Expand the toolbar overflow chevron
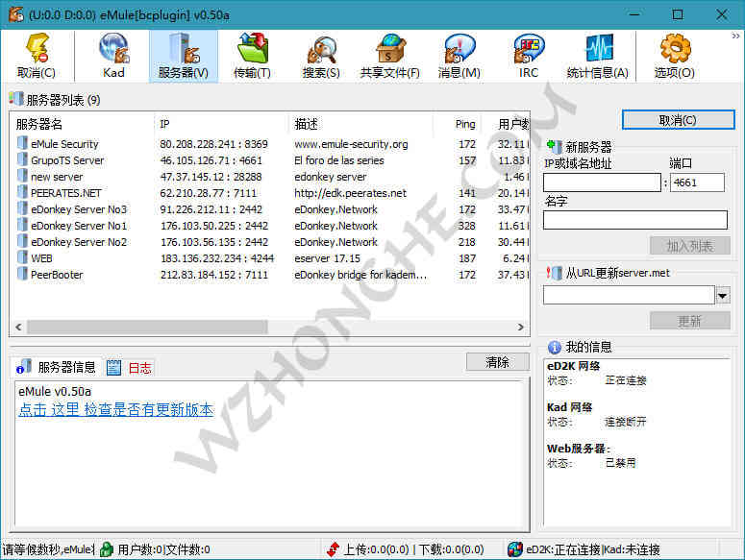The image size is (745, 560). [735, 37]
